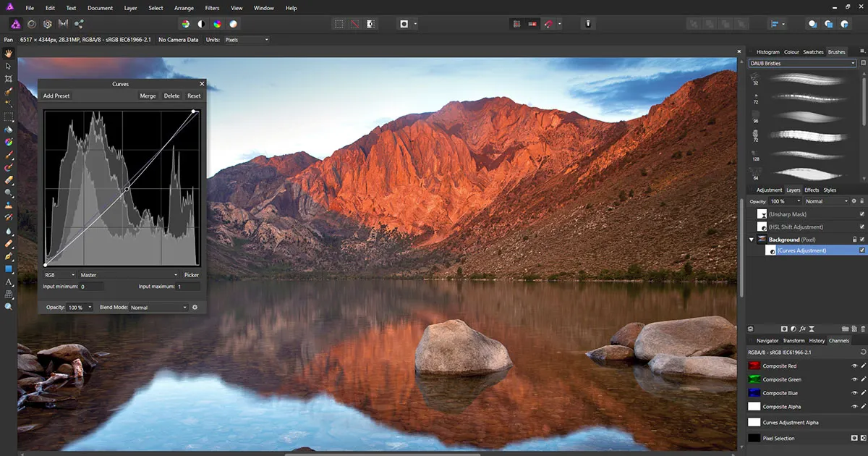Uncheck the Curves Adjustment layer checkbox

tap(861, 250)
